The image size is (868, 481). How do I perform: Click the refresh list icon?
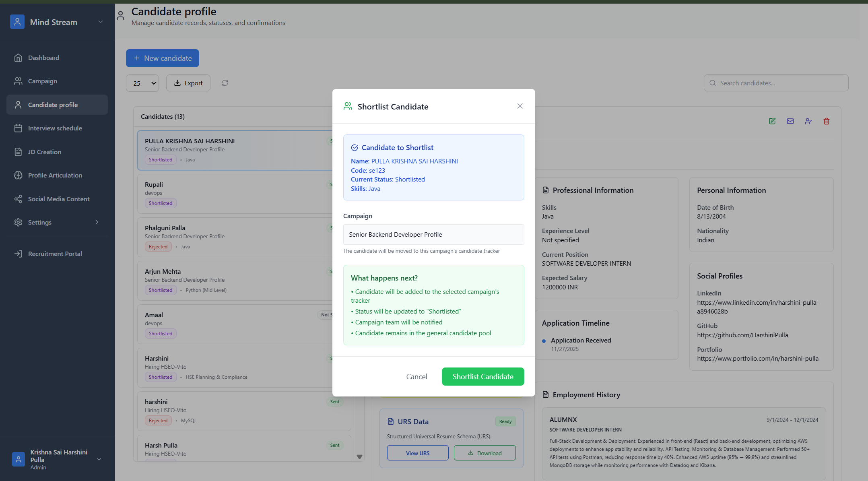pos(225,83)
